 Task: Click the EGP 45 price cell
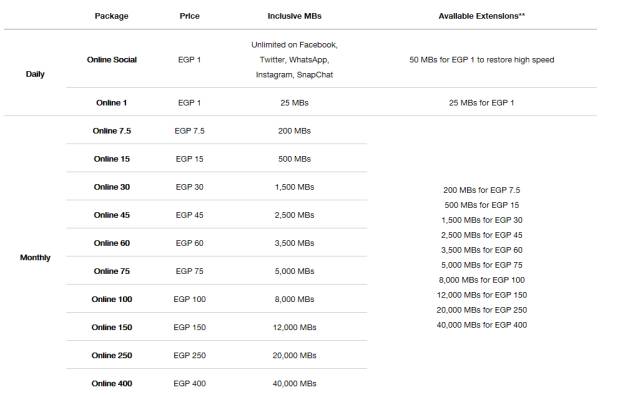(189, 215)
